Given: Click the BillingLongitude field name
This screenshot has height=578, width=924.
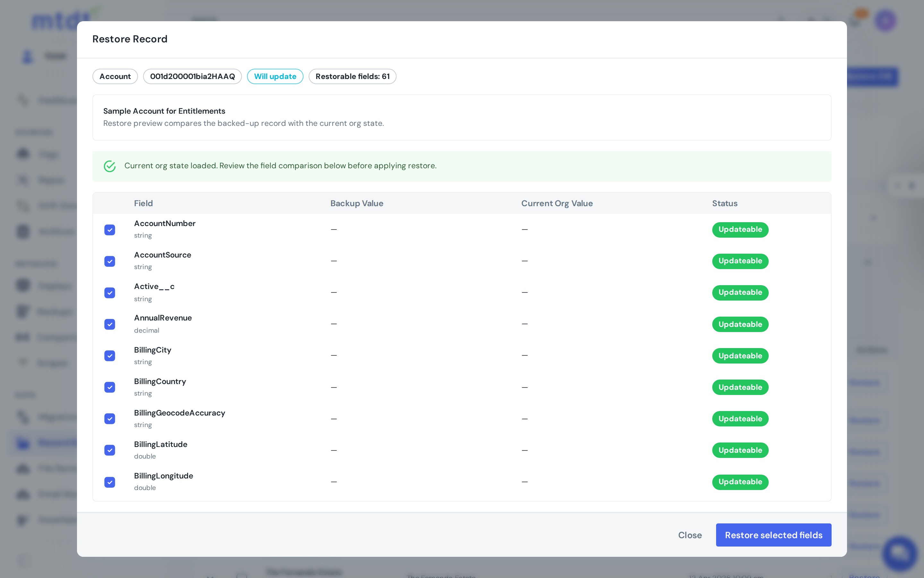Looking at the screenshot, I should 163,476.
